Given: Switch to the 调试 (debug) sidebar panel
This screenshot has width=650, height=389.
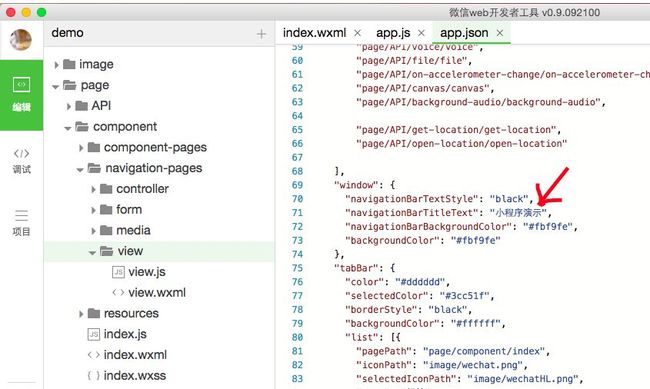Looking at the screenshot, I should pyautogui.click(x=21, y=161).
